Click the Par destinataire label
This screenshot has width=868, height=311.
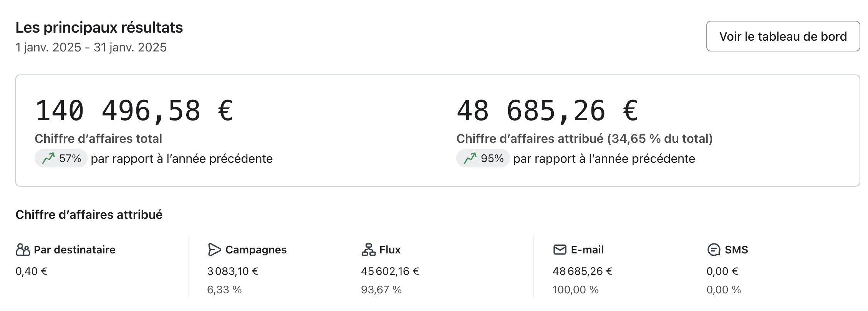75,250
